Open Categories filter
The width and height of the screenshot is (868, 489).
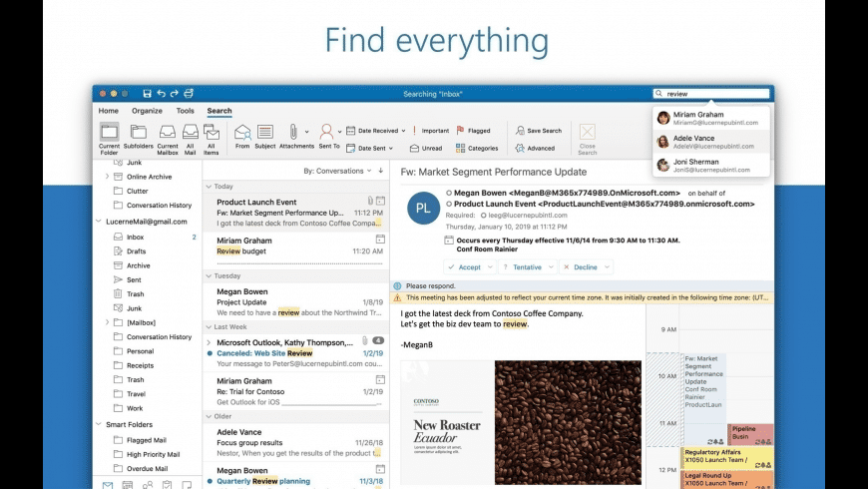(477, 149)
